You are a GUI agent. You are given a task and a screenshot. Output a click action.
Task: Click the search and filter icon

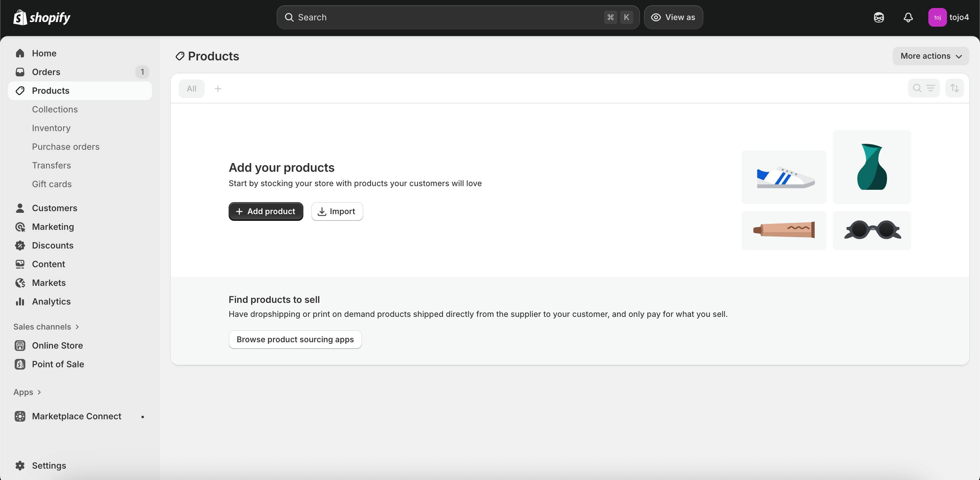pyautogui.click(x=923, y=88)
